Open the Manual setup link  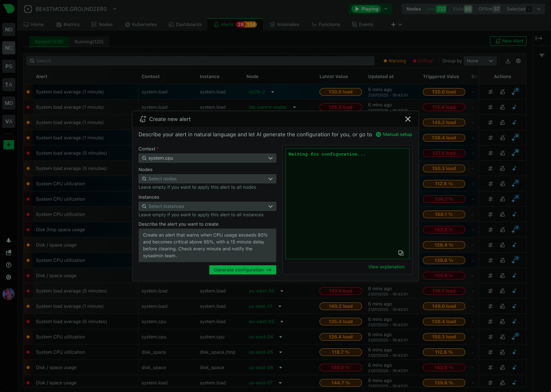pyautogui.click(x=394, y=134)
